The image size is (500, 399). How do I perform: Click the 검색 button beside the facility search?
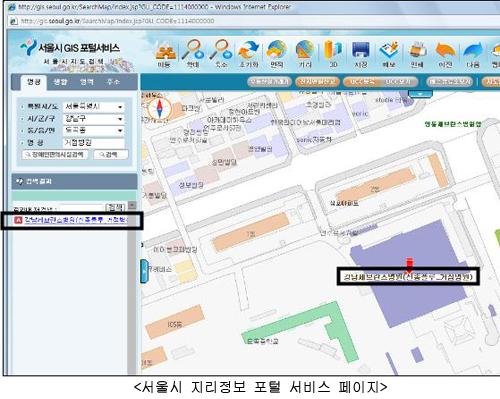111,154
